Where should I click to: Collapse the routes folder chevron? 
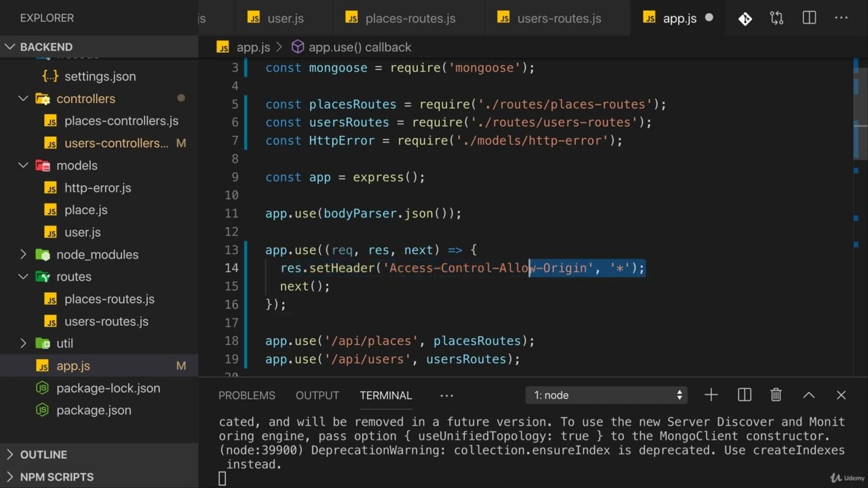coord(23,277)
